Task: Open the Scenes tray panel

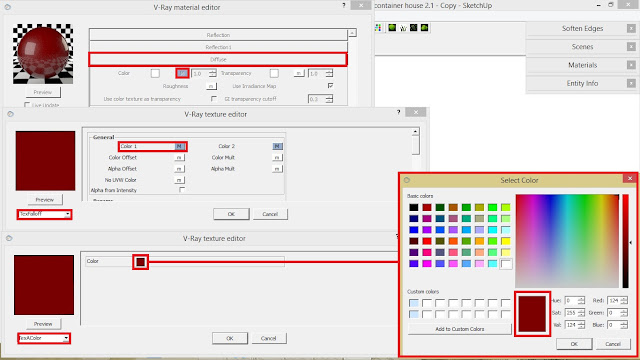Action: point(582,47)
